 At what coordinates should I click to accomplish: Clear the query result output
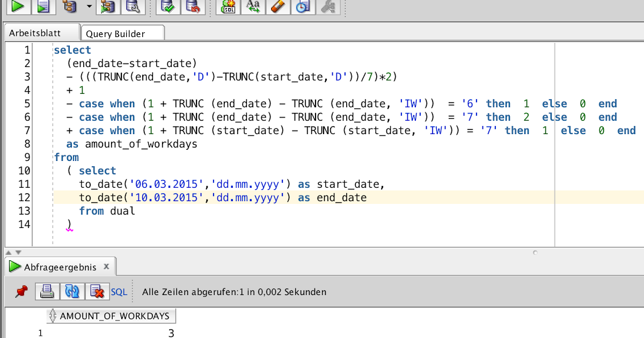97,291
